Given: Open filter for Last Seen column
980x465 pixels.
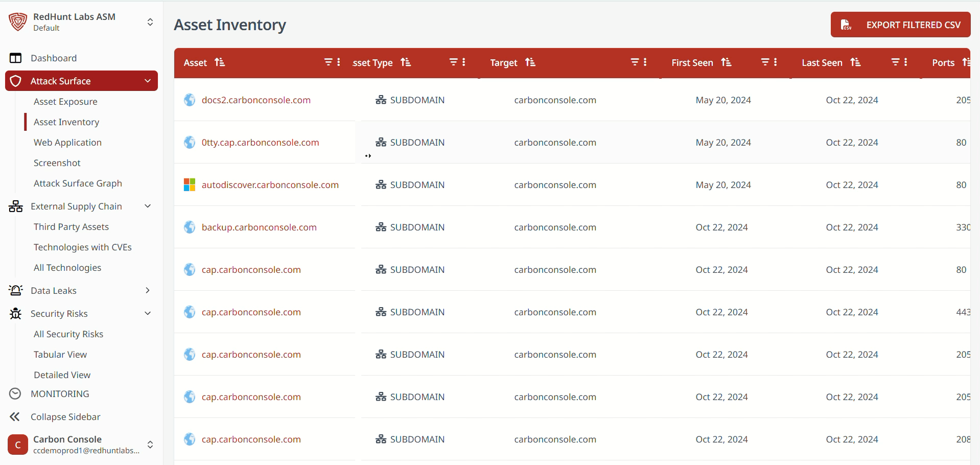Looking at the screenshot, I should pyautogui.click(x=895, y=62).
